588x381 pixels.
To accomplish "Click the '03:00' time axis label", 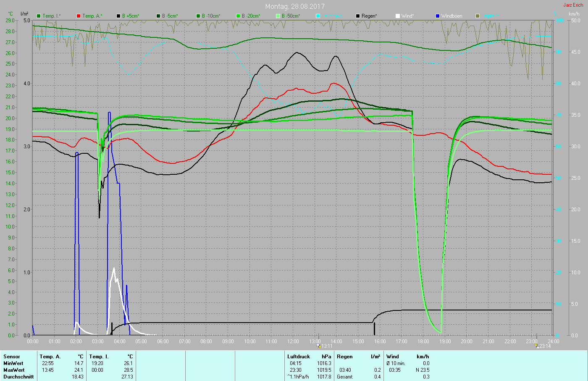I will click(x=98, y=342).
